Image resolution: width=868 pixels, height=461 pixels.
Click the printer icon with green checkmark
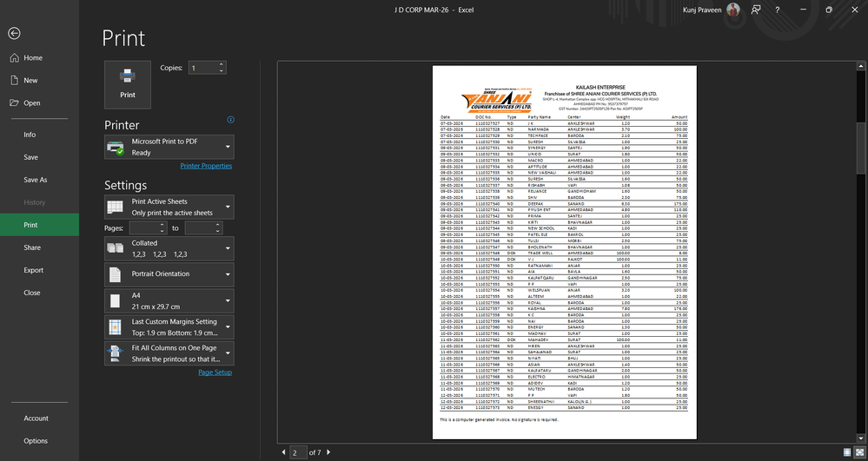click(116, 148)
